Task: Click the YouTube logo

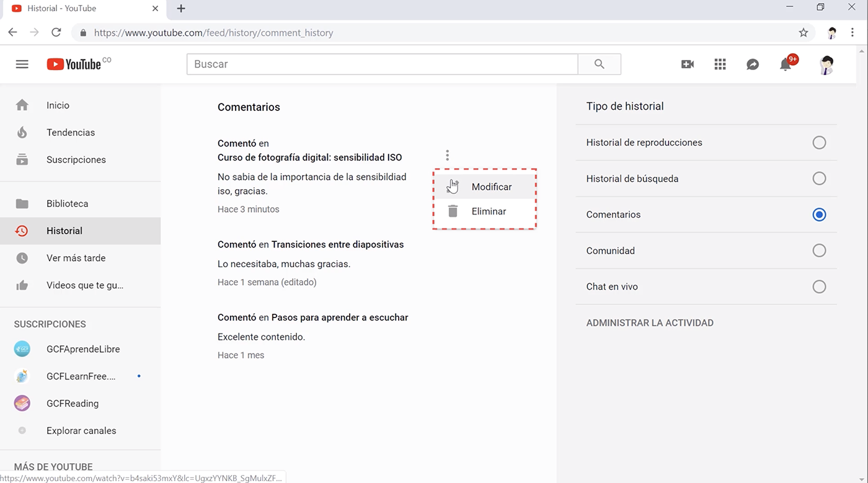Action: 74,64
